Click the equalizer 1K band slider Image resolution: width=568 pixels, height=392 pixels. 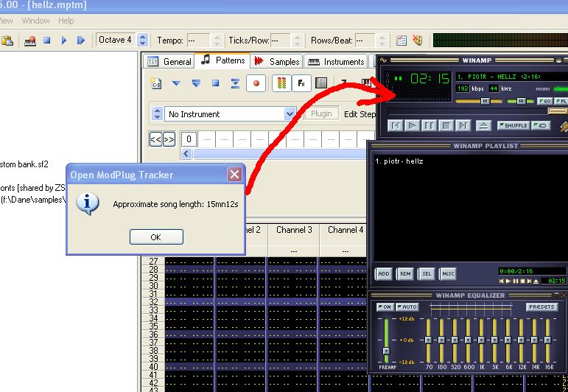(x=481, y=340)
